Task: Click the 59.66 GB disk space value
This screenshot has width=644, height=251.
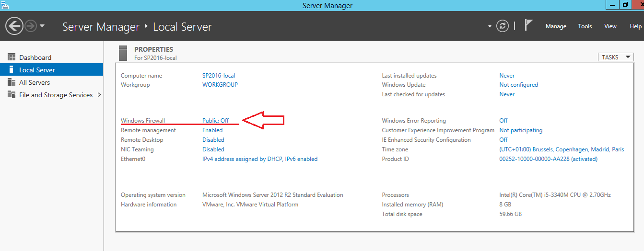Action: tap(510, 214)
